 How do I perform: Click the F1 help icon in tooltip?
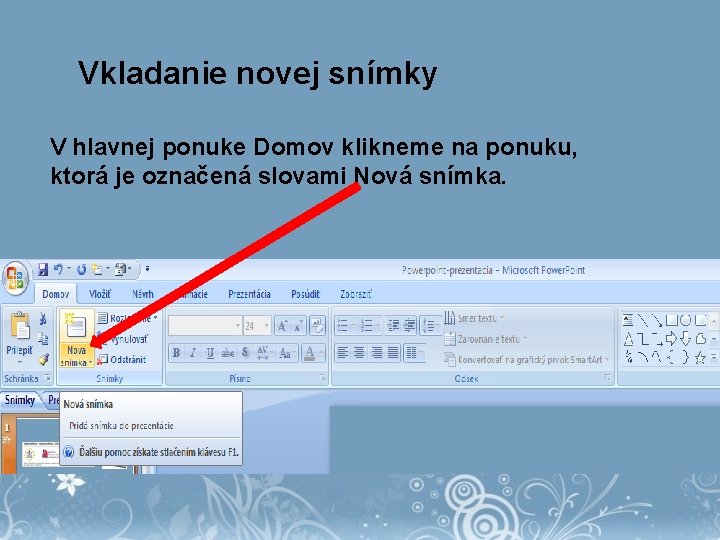68,452
